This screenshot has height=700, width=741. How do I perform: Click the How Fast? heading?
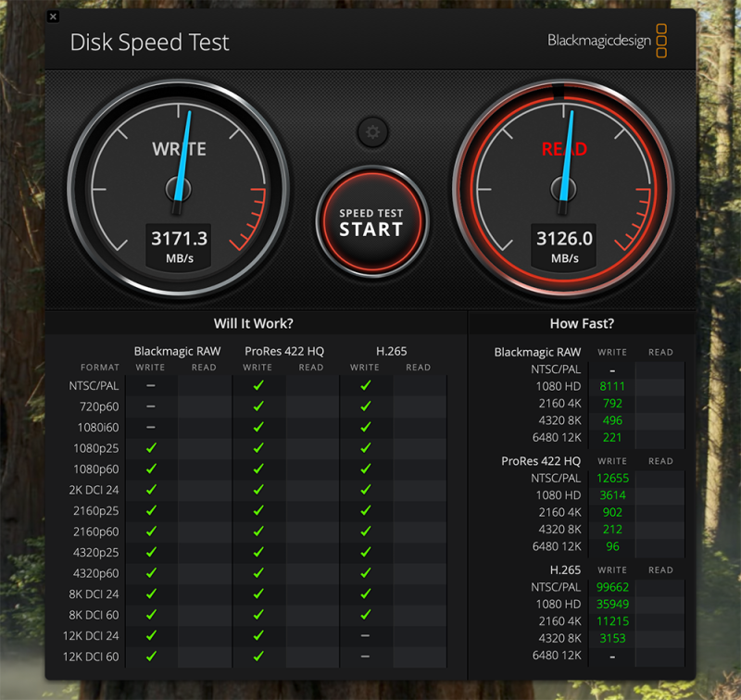tap(582, 323)
